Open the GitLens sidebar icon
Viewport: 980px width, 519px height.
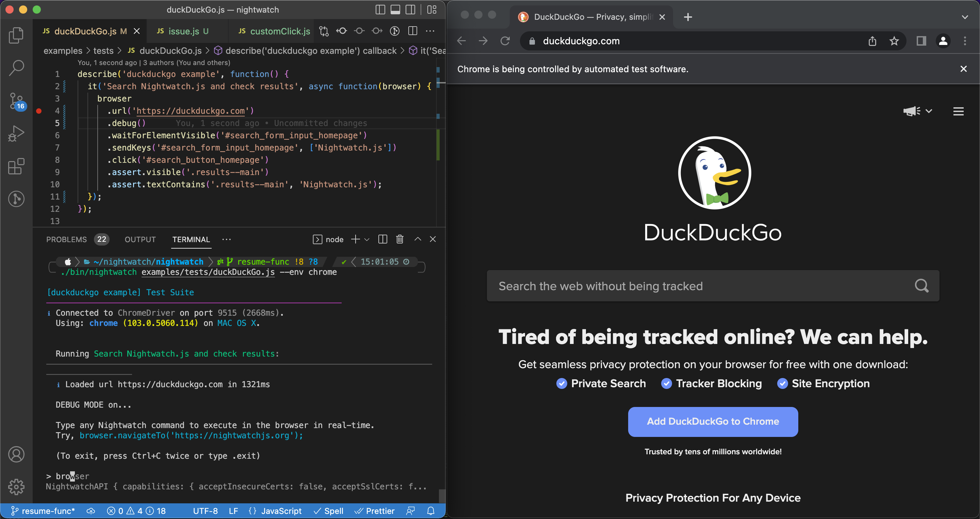16,199
